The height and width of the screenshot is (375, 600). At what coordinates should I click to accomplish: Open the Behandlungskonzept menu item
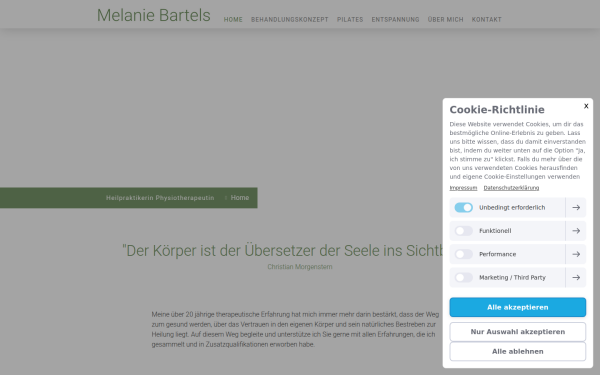pyautogui.click(x=290, y=20)
